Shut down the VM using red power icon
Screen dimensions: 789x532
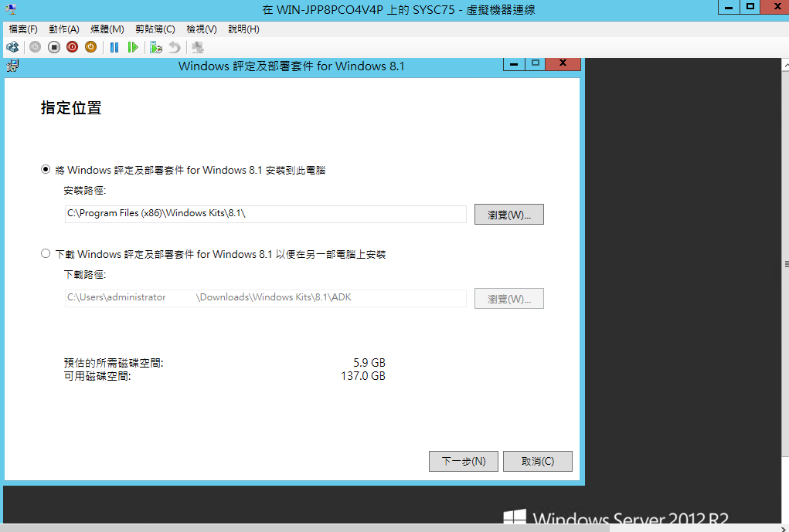point(73,47)
